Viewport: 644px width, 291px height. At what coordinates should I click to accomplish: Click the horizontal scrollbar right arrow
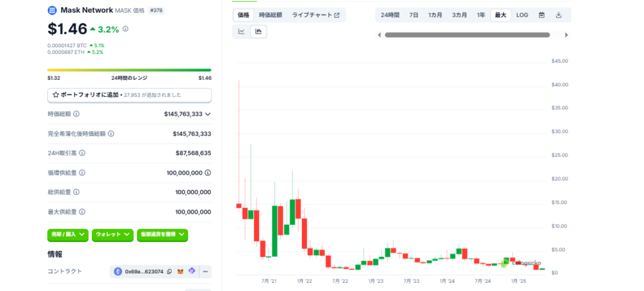pyautogui.click(x=567, y=35)
